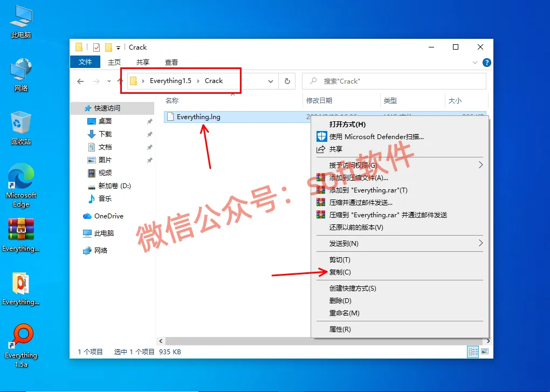Click Everything1.5 in the address breadcrumb
Viewport: 550px width, 392px height.
[170, 81]
